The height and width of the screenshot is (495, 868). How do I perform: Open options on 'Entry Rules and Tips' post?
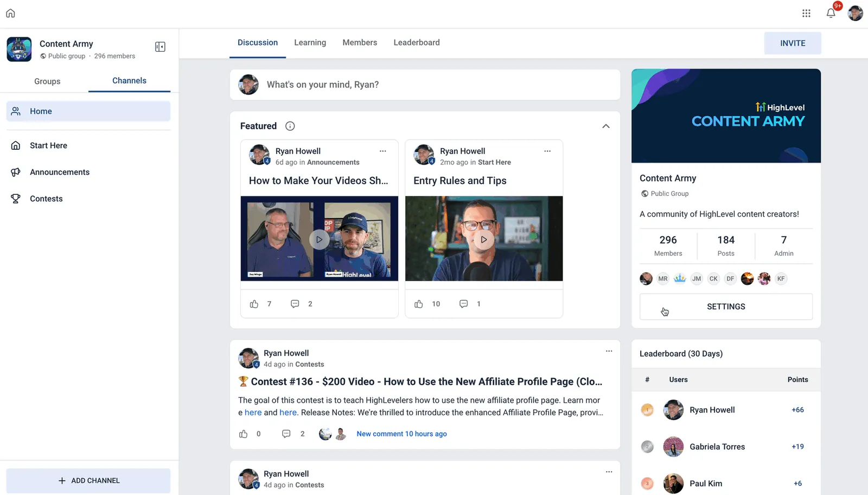tap(547, 151)
